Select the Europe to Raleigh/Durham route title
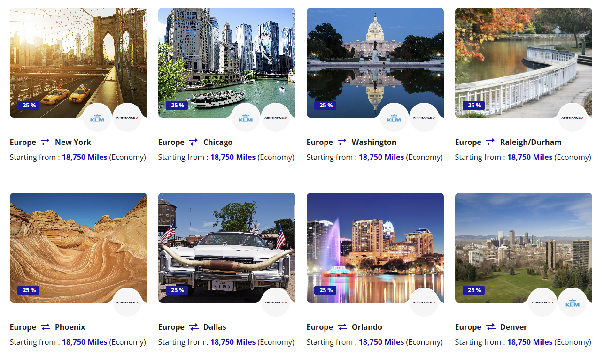The image size is (604, 364). (x=508, y=142)
